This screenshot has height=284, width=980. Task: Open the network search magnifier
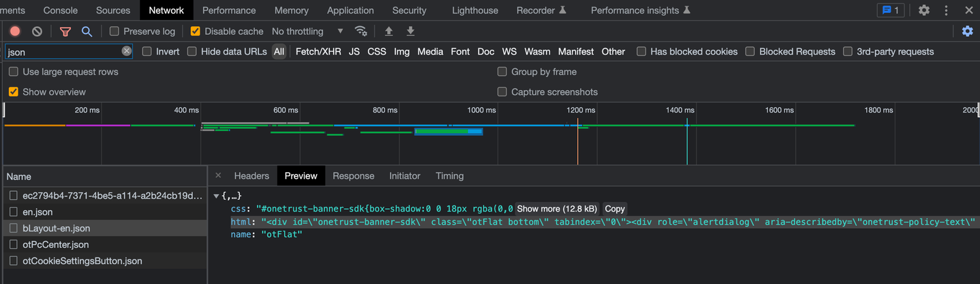tap(87, 31)
